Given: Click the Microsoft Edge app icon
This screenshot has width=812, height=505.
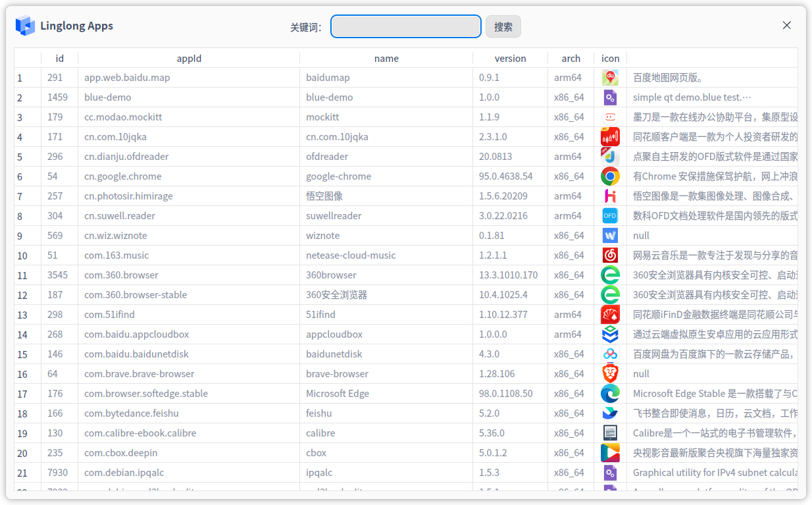Looking at the screenshot, I should [x=610, y=394].
